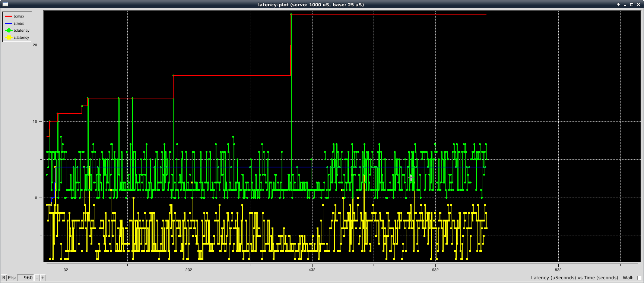This screenshot has width=644, height=283.
Task: Click the x-axis label 432
Action: click(312, 270)
